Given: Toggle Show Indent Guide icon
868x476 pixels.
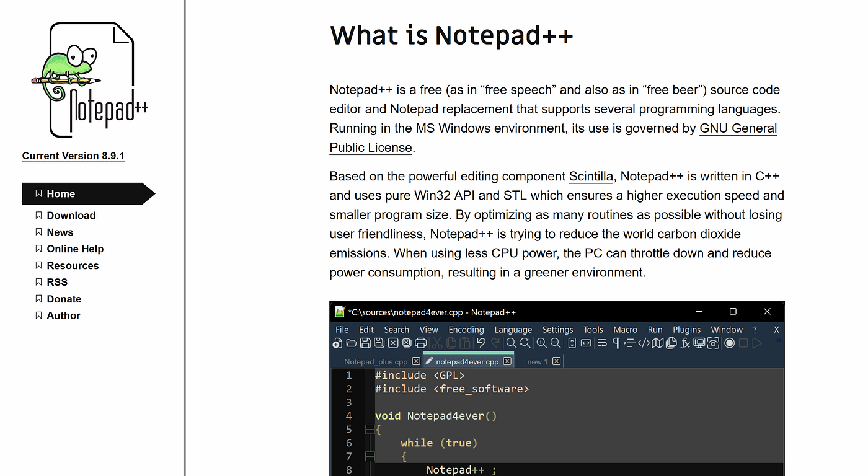Looking at the screenshot, I should coord(629,343).
